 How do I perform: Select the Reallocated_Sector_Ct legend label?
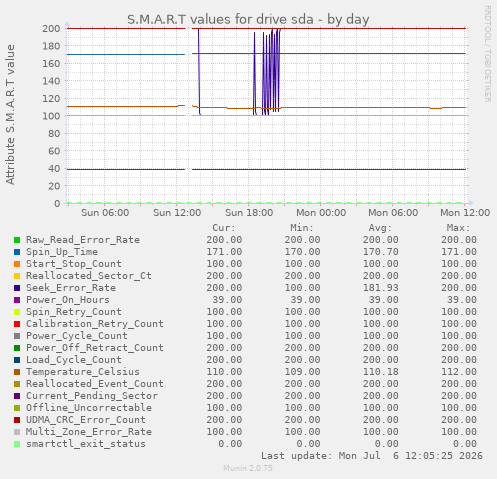pos(89,276)
